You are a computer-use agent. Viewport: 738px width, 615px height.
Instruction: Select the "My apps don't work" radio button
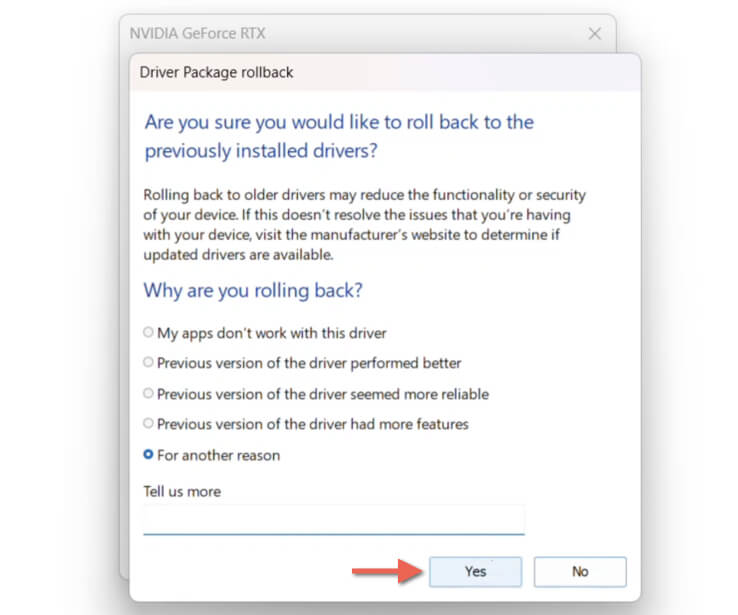point(149,333)
